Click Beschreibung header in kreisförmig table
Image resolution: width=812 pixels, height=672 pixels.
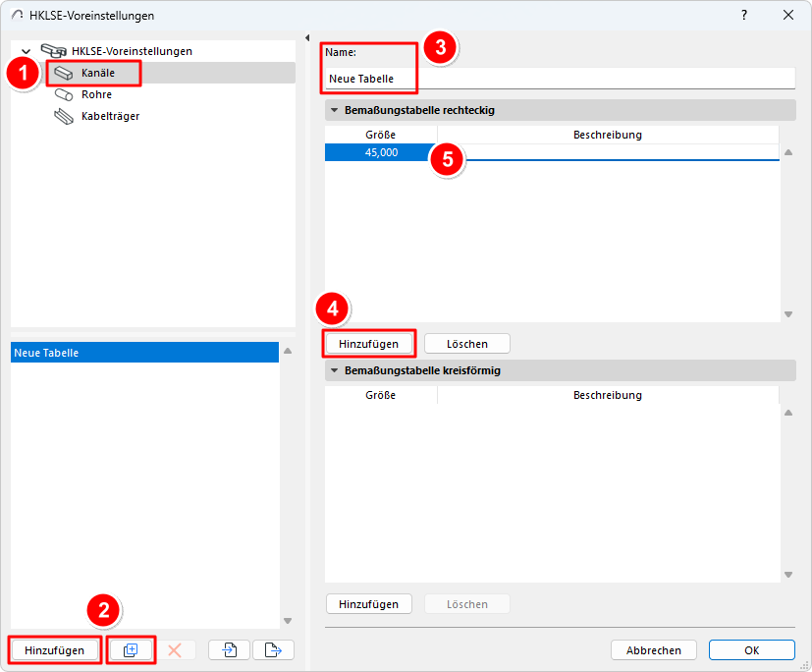pos(608,395)
